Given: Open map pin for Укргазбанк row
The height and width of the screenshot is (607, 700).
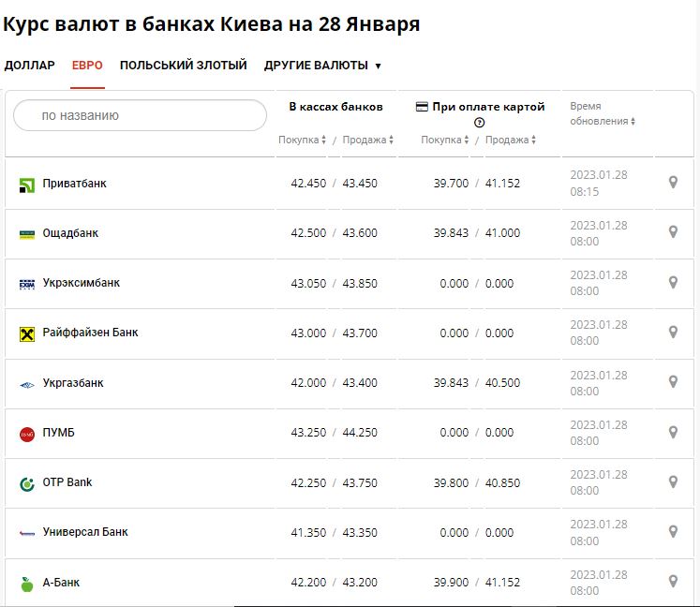Looking at the screenshot, I should [x=673, y=381].
